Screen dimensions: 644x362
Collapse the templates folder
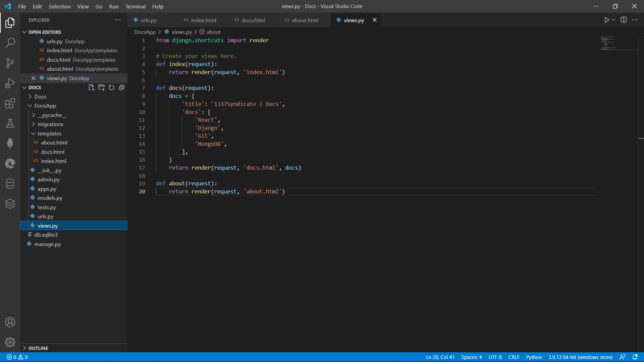(x=49, y=133)
